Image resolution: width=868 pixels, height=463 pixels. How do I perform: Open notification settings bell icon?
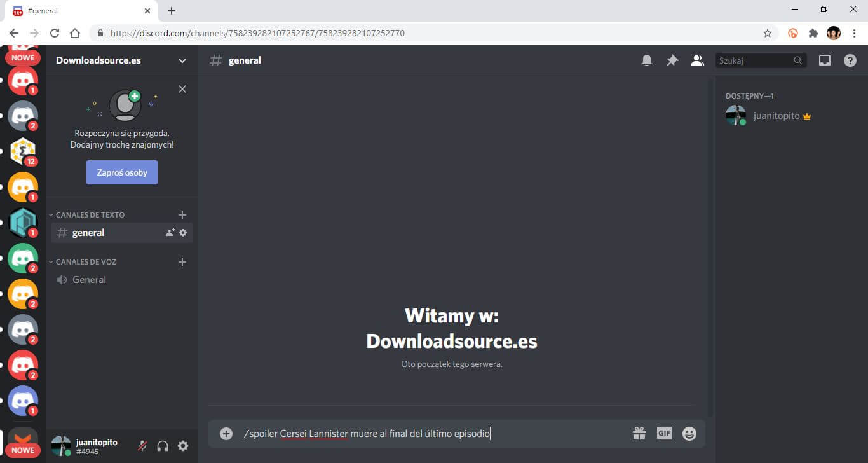click(647, 60)
